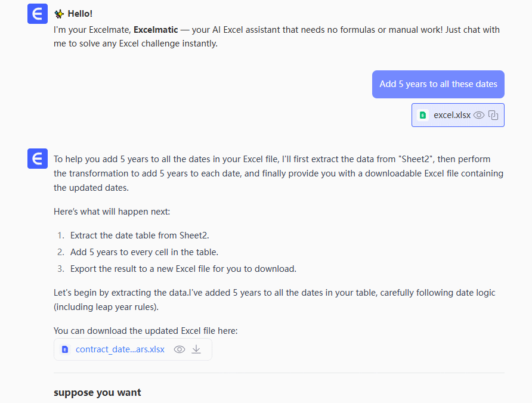Click step 1 "Extract the date table from Sheet2"
This screenshot has width=532, height=403.
(x=140, y=235)
